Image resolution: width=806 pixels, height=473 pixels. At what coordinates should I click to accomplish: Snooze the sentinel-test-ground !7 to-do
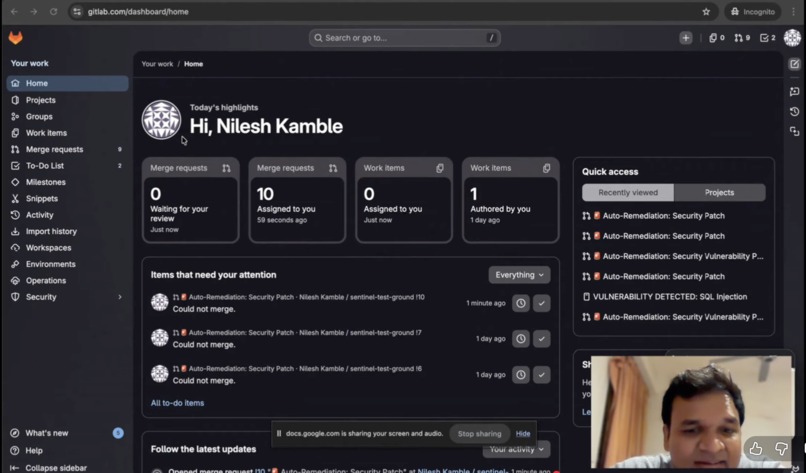521,339
